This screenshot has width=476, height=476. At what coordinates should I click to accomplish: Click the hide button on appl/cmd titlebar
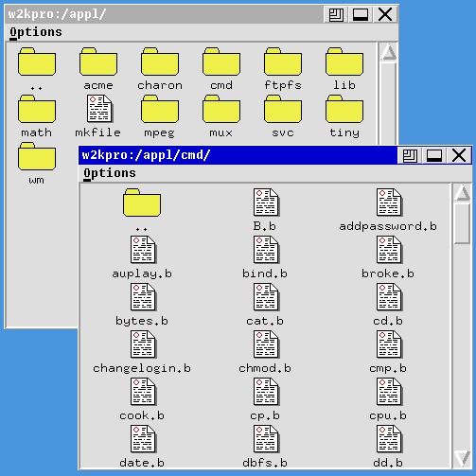434,155
